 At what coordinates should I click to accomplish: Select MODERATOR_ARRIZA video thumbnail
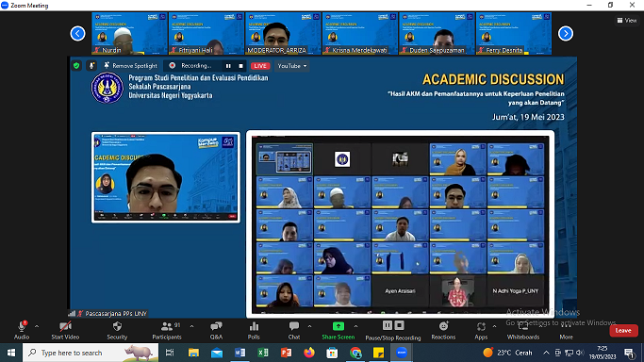click(x=283, y=33)
